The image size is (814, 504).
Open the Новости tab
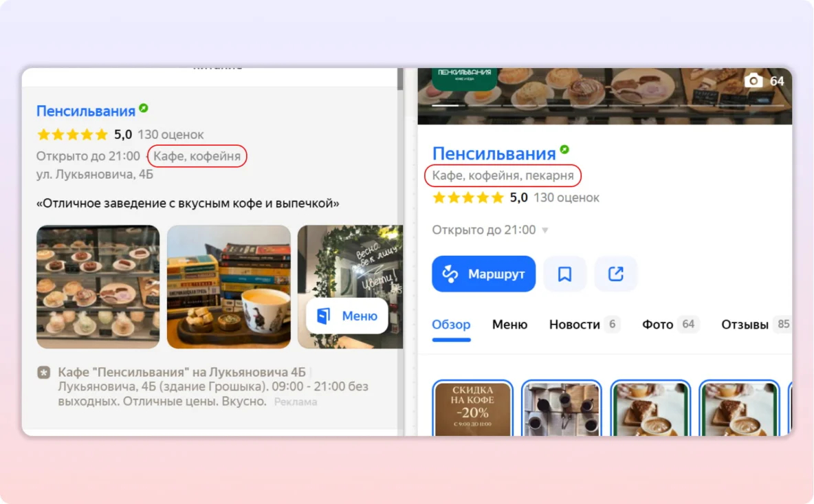[575, 325]
